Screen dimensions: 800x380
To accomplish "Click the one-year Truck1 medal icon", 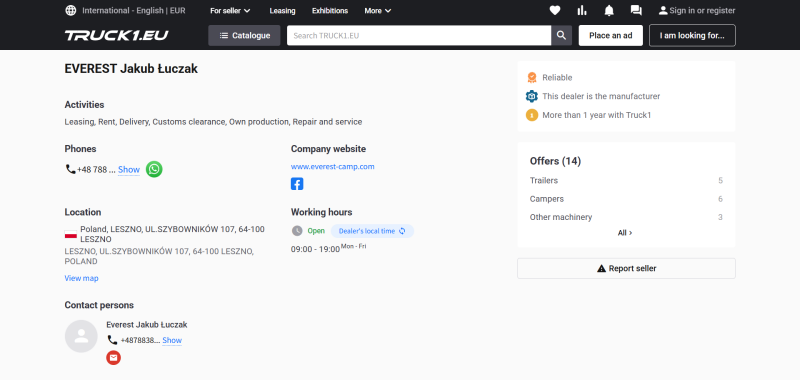I will pos(532,115).
